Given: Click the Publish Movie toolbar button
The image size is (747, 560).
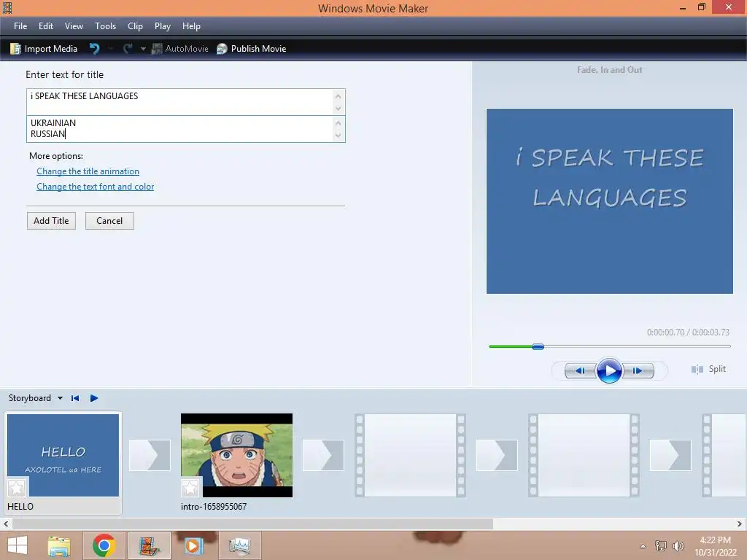Looking at the screenshot, I should click(251, 49).
